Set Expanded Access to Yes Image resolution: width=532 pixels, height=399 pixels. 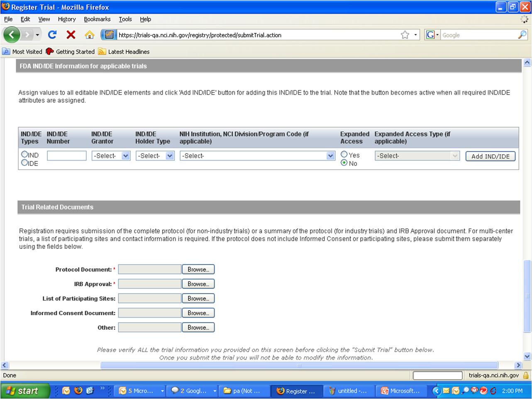coord(344,154)
